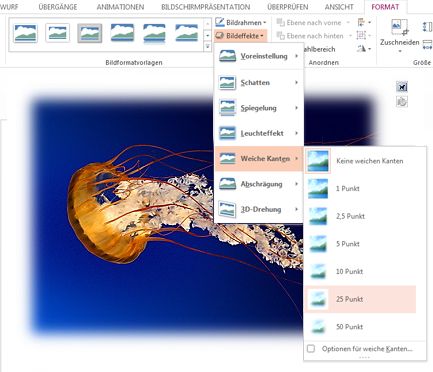Viewport: 433px width, 372px height.
Task: Choose Keine weichen Kanten preview option
Action: coord(360,161)
